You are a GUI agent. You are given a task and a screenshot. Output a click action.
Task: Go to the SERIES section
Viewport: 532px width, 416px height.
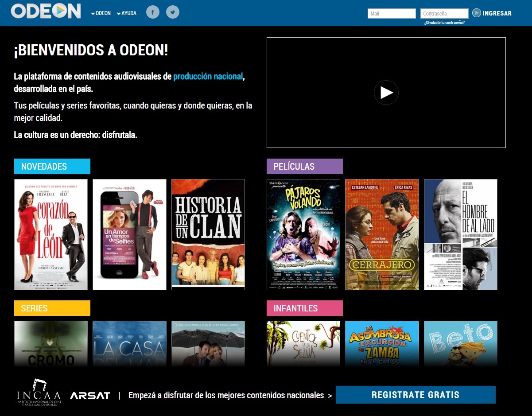(x=52, y=308)
